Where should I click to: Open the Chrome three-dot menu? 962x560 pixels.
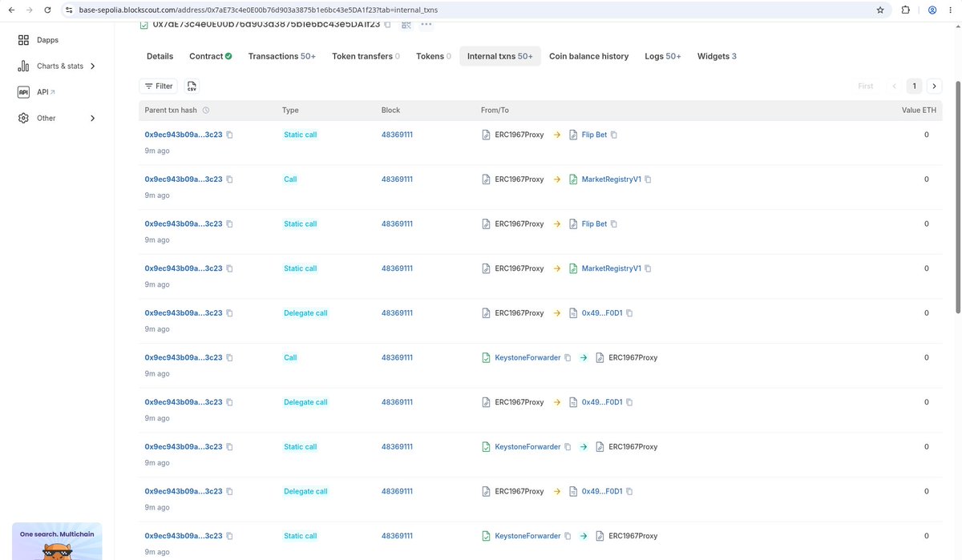coord(952,10)
